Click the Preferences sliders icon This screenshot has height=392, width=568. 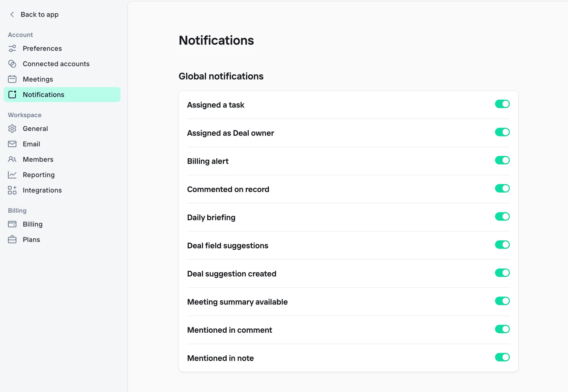pos(12,49)
